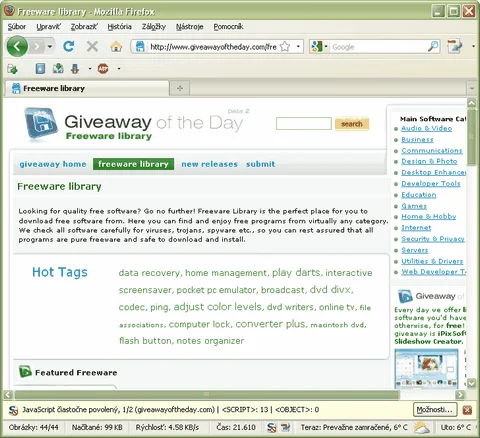Image resolution: width=480 pixels, height=438 pixels.
Task: Open the Zobraziť menu
Action: [84, 27]
